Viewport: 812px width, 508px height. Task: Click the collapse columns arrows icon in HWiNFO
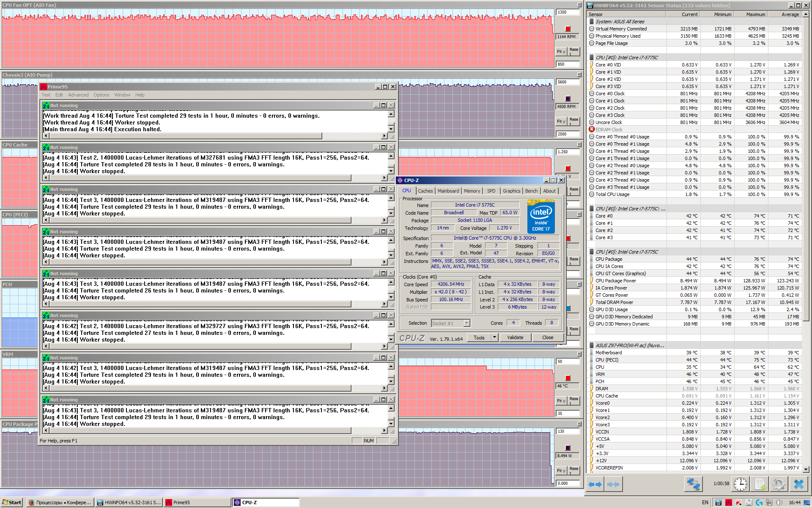coord(613,484)
